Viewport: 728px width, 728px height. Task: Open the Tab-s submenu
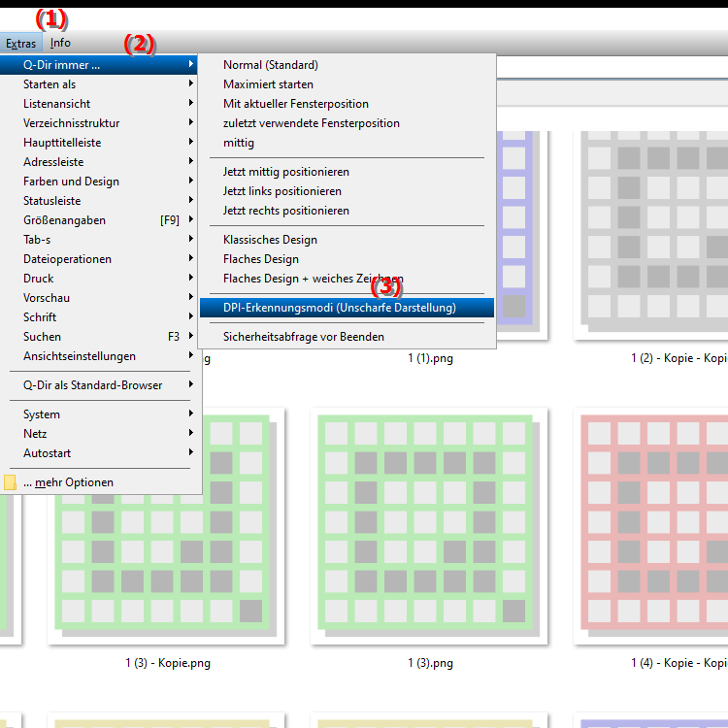click(98, 240)
